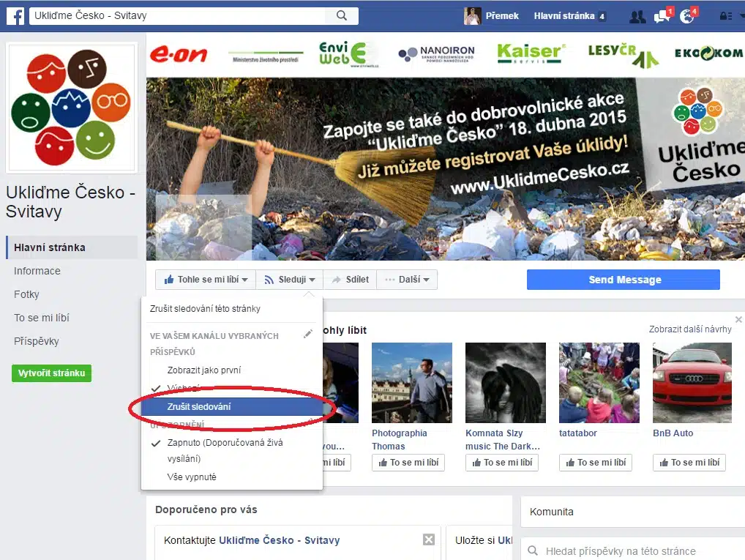
Task: Open Hlavní stránka in left sidebar
Action: click(x=72, y=247)
